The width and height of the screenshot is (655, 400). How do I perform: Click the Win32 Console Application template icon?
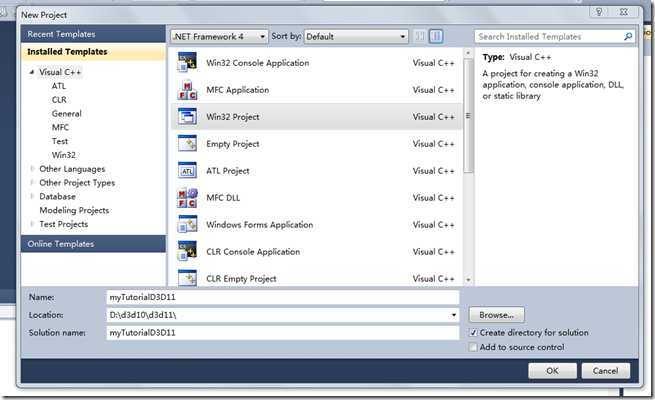tap(187, 62)
